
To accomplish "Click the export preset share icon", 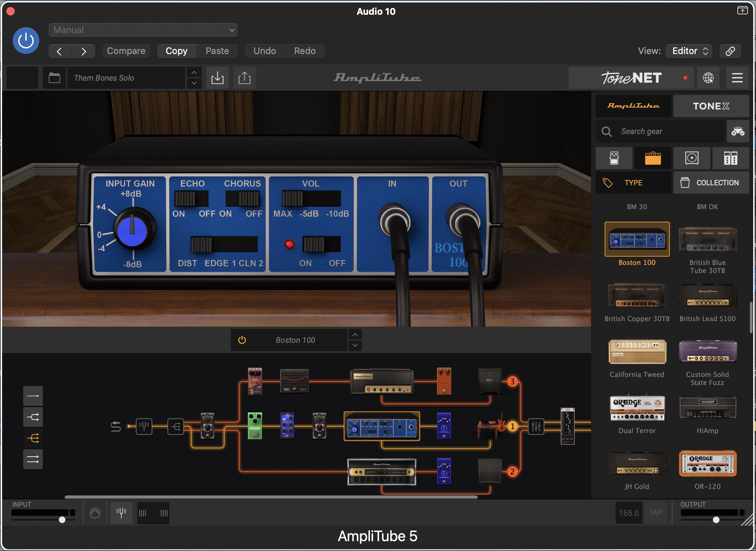I will pyautogui.click(x=244, y=78).
